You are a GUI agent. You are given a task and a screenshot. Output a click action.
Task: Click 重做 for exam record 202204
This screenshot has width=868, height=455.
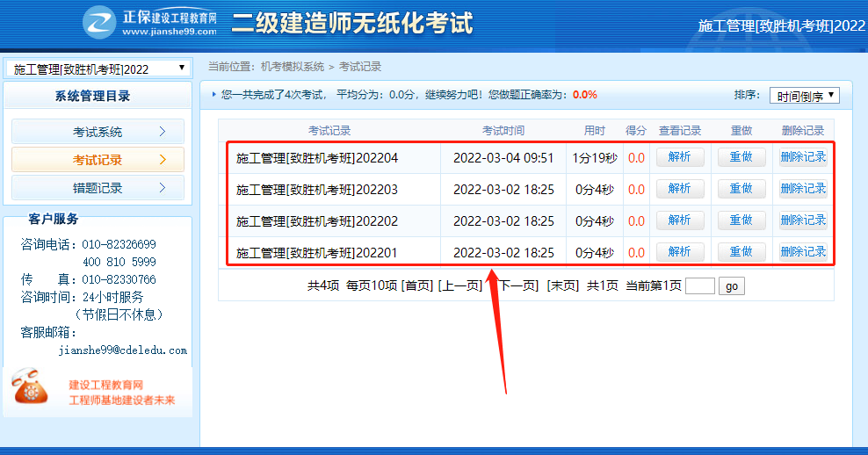click(x=741, y=157)
